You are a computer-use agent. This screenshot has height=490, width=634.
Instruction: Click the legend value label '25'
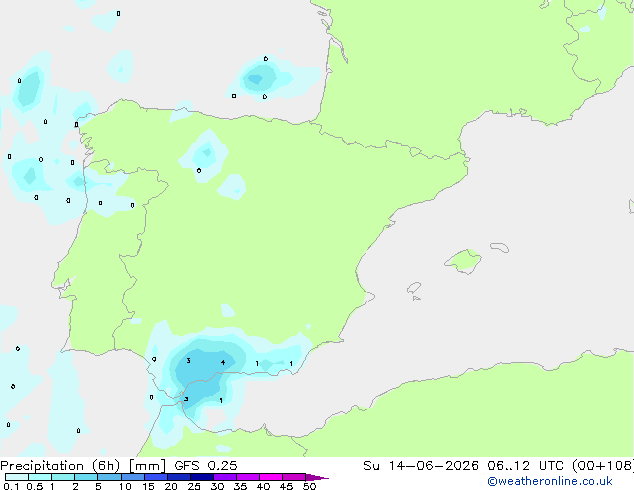click(x=194, y=486)
